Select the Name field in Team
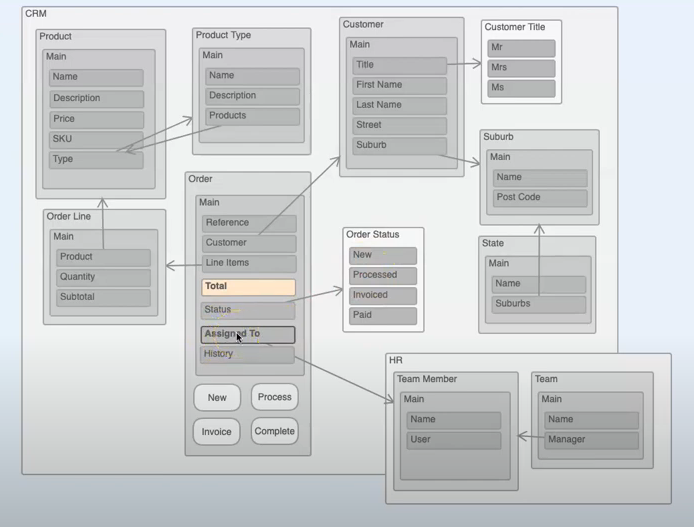 coord(592,420)
